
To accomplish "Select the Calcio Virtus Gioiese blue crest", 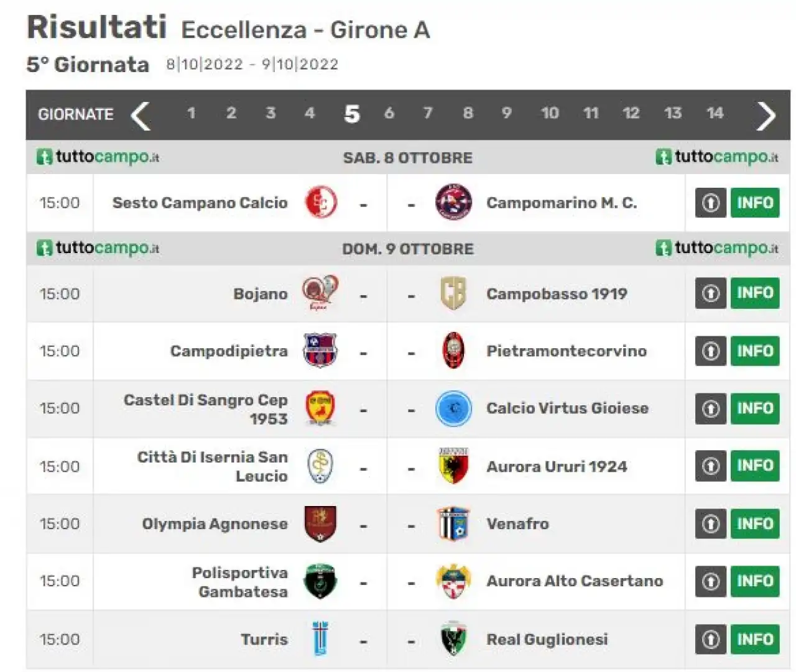I will click(x=453, y=408).
